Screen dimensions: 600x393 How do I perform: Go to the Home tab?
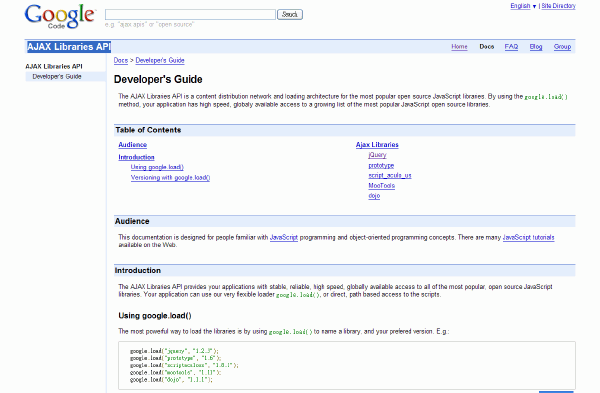point(459,47)
